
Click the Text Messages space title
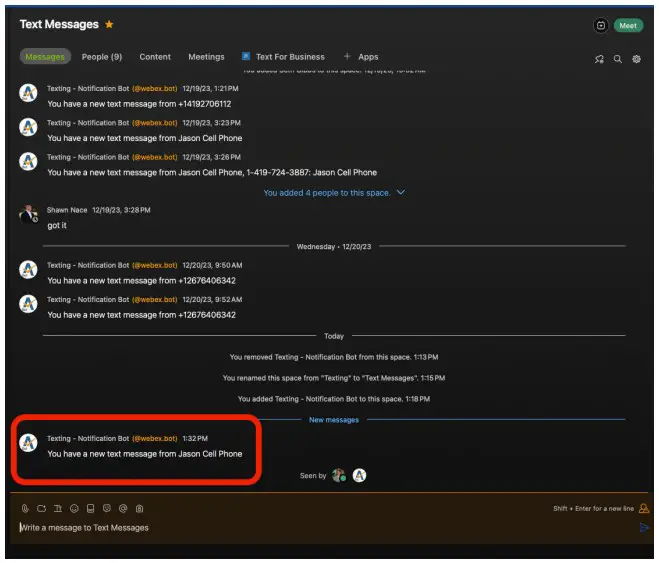(59, 24)
